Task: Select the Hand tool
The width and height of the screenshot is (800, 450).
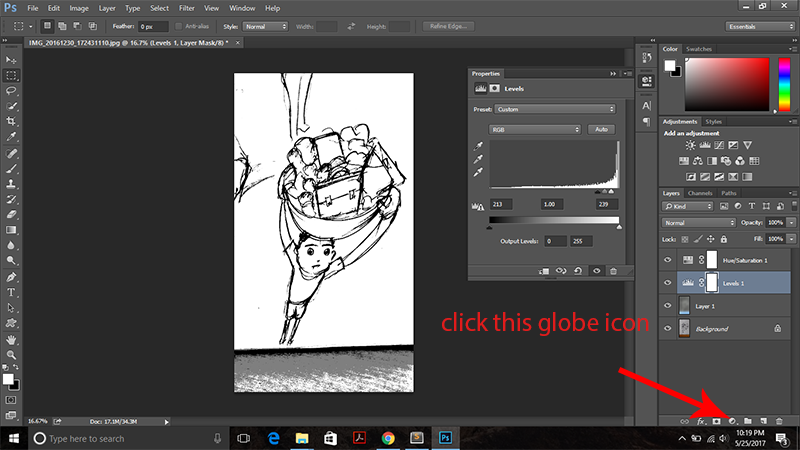Action: coord(11,340)
